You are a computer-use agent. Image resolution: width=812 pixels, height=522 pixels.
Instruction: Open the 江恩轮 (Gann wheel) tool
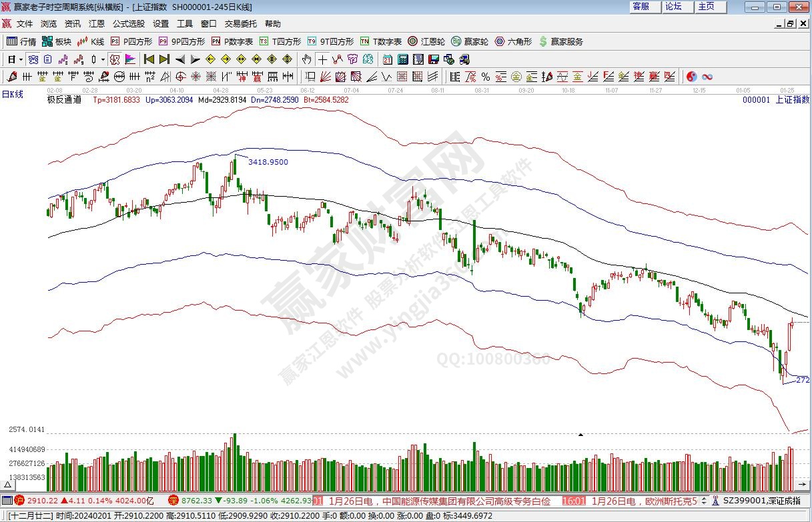(426, 41)
